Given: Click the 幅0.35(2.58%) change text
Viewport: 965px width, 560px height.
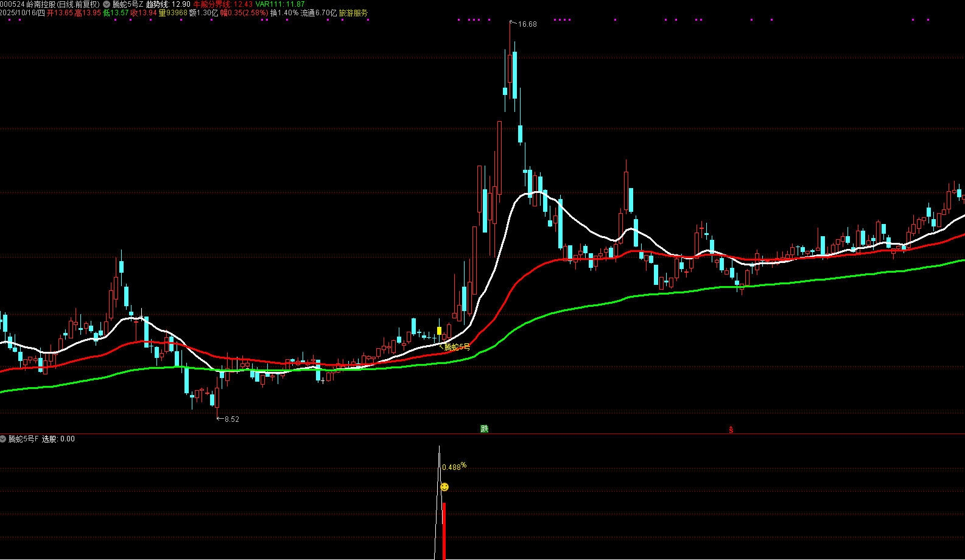Looking at the screenshot, I should coord(244,13).
